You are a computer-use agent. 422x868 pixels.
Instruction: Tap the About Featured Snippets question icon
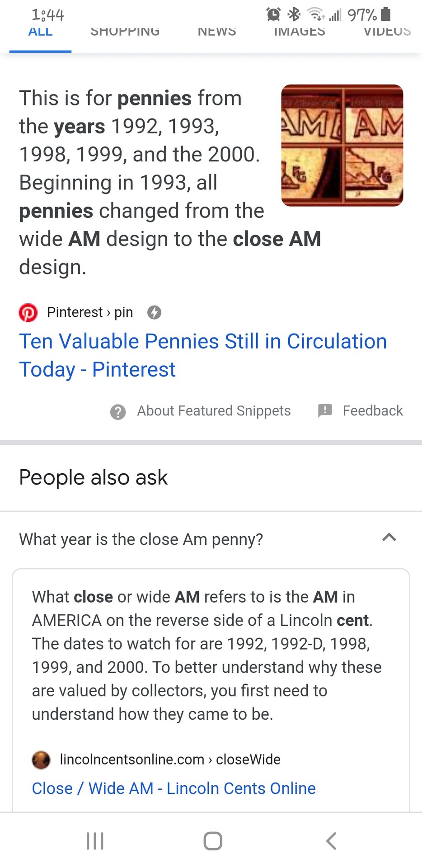(118, 411)
